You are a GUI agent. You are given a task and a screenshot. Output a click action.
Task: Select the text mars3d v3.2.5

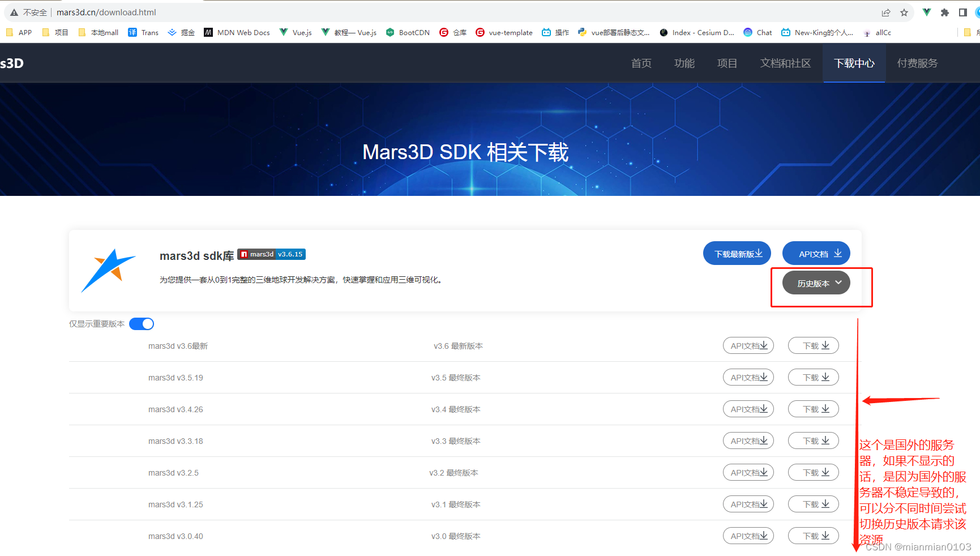(x=173, y=473)
